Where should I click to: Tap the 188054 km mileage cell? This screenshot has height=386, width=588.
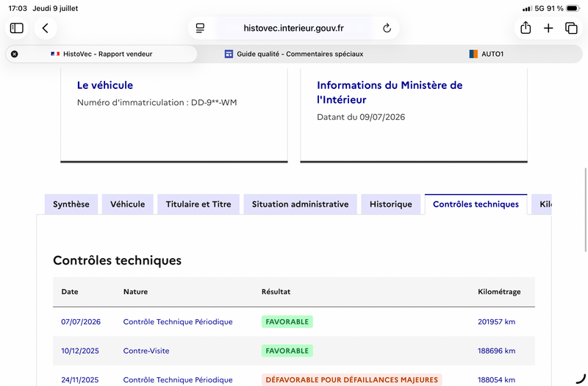[x=496, y=379]
